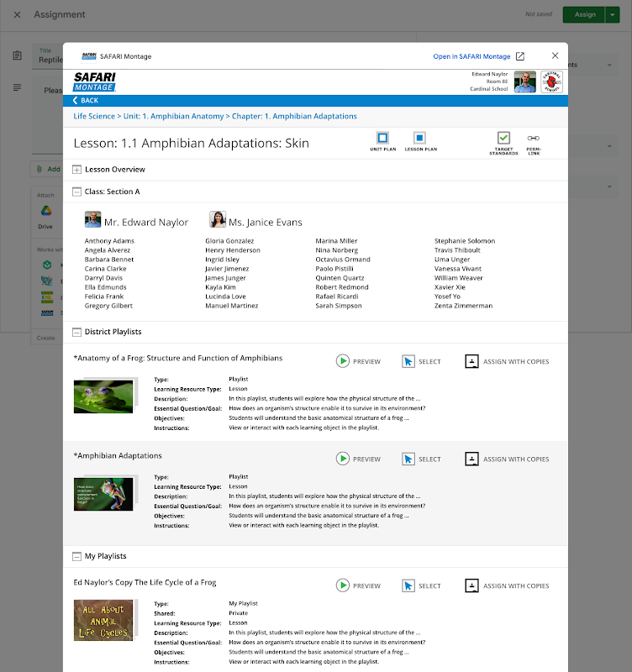Click Ed Naylor's Copy playlist title
Image resolution: width=632 pixels, height=672 pixels.
click(145, 582)
